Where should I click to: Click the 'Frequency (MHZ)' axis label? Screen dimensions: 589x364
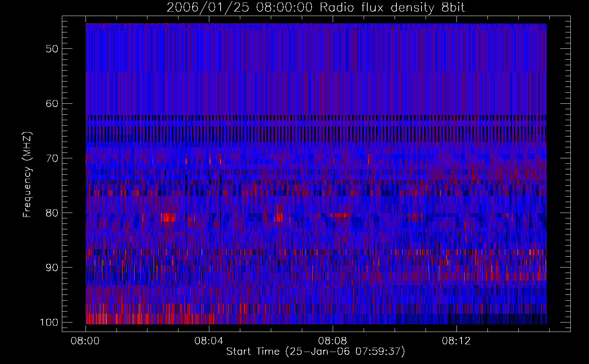point(27,175)
